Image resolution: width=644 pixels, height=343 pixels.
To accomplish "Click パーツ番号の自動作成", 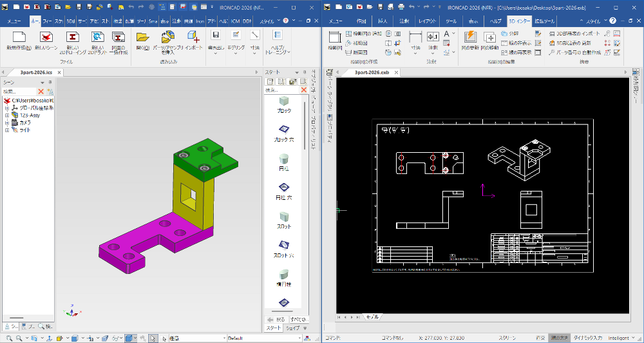I will [x=574, y=52].
